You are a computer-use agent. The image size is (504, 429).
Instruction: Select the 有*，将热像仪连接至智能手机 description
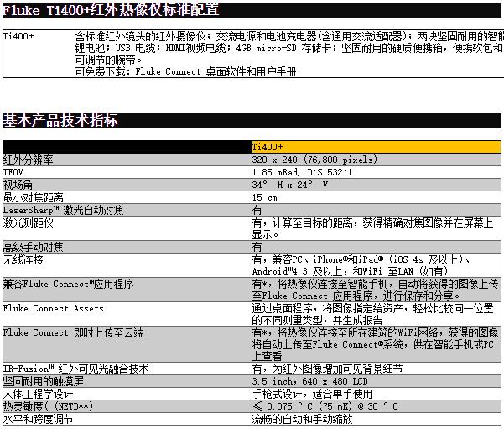click(x=376, y=290)
